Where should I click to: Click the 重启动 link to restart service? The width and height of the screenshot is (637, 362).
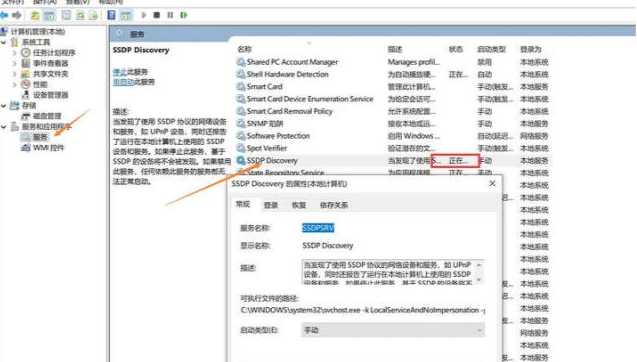point(123,82)
